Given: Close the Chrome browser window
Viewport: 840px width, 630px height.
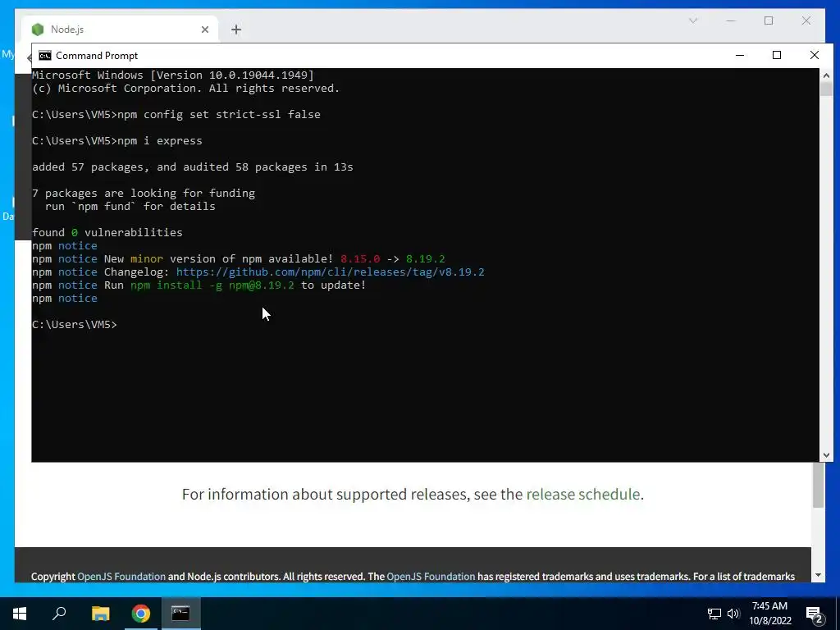Looking at the screenshot, I should (x=806, y=21).
